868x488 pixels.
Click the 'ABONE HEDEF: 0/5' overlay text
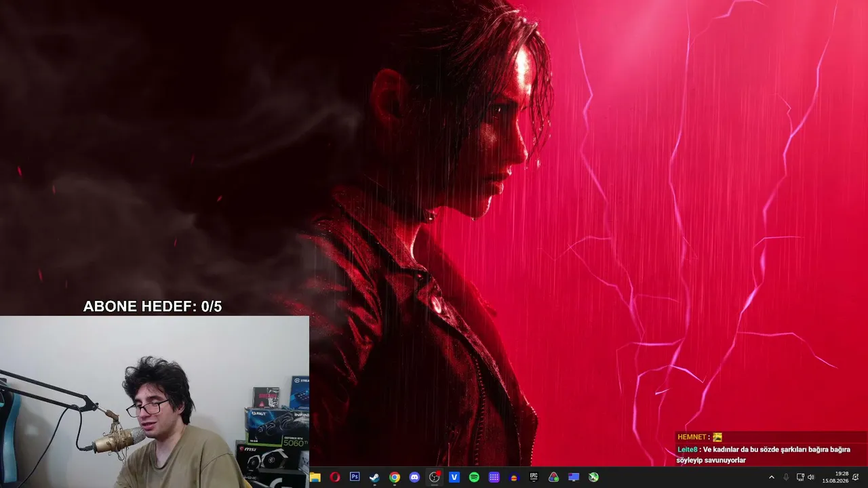coord(153,306)
